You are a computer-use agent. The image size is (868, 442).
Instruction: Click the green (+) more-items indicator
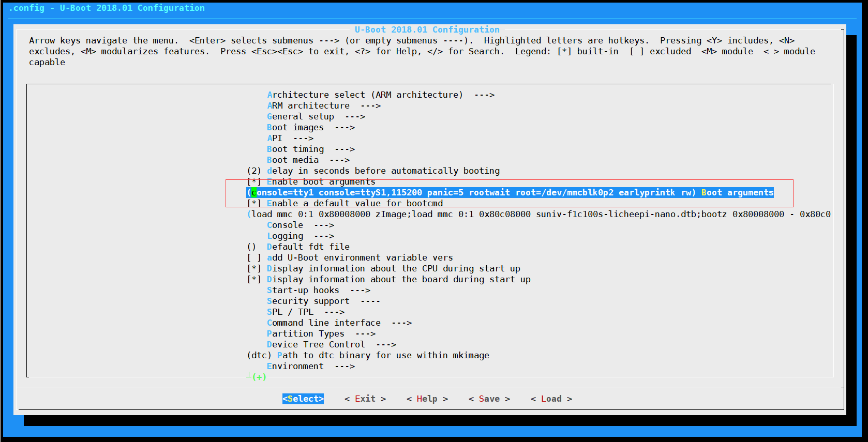[x=259, y=377]
